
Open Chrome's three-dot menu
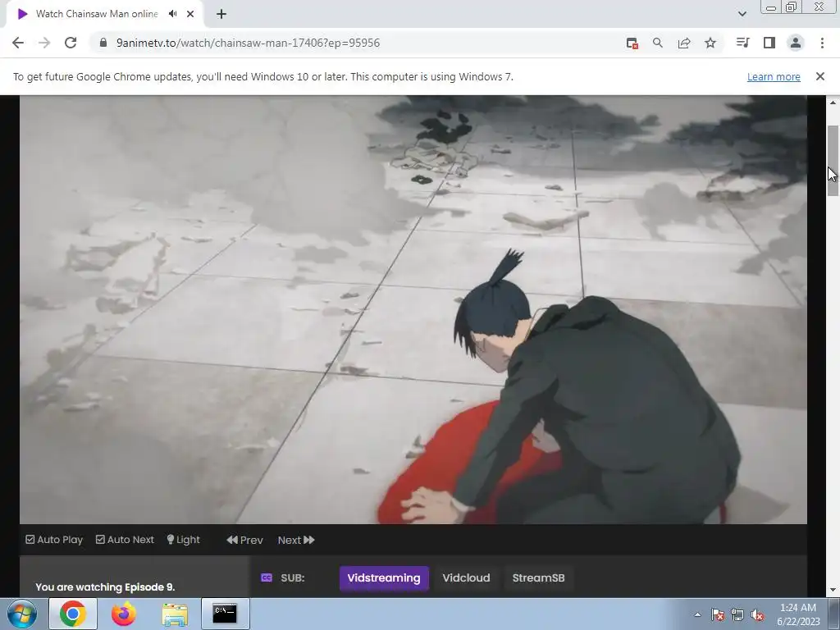coord(822,43)
